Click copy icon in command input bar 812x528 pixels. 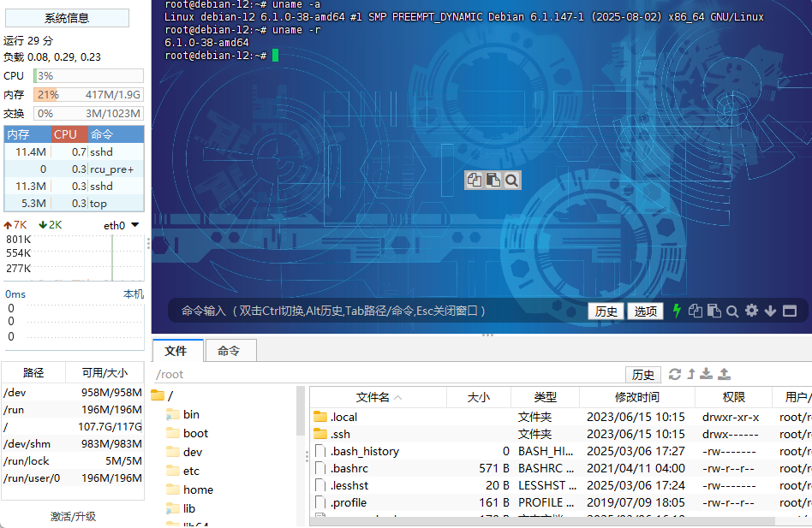tap(695, 311)
